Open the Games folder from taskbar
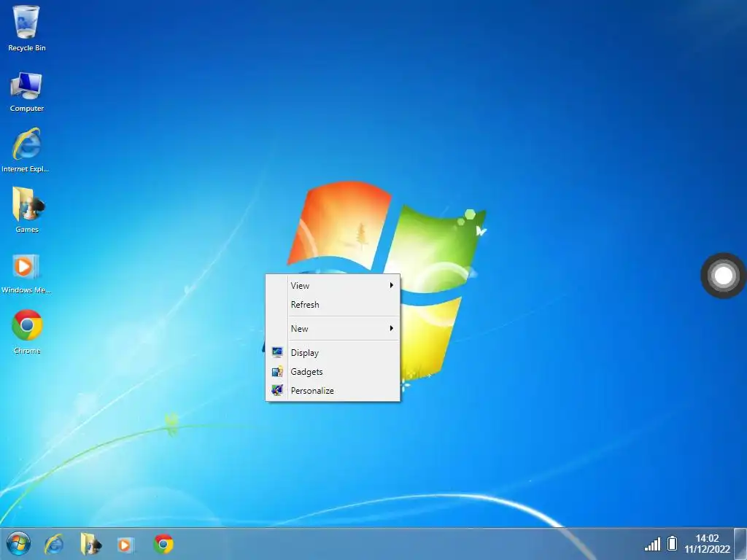747x560 pixels. click(x=90, y=544)
